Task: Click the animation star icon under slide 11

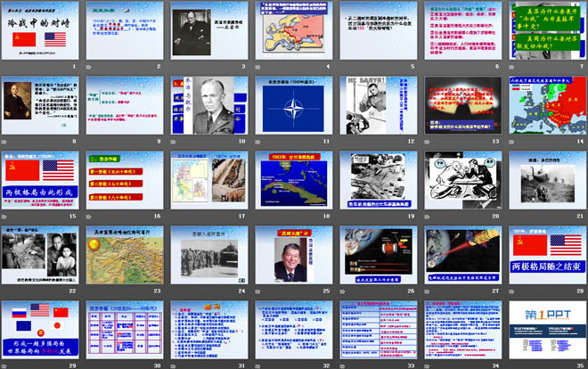Action: point(257,142)
